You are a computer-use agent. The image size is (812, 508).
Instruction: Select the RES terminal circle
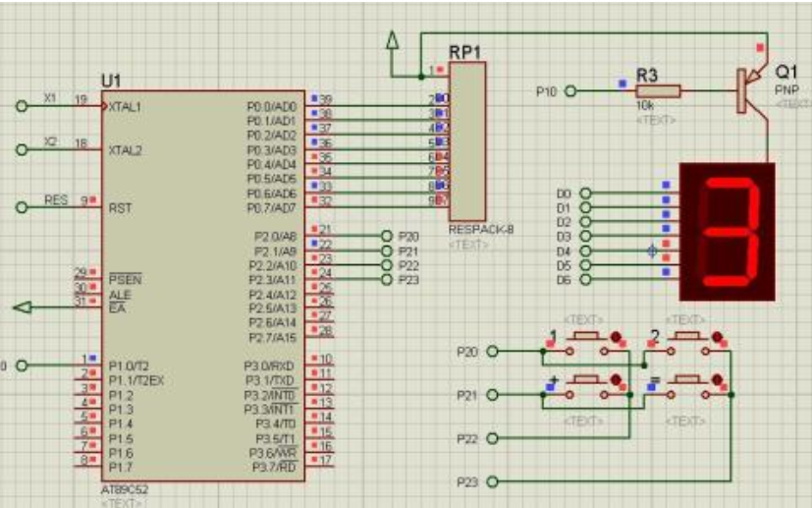[22, 207]
